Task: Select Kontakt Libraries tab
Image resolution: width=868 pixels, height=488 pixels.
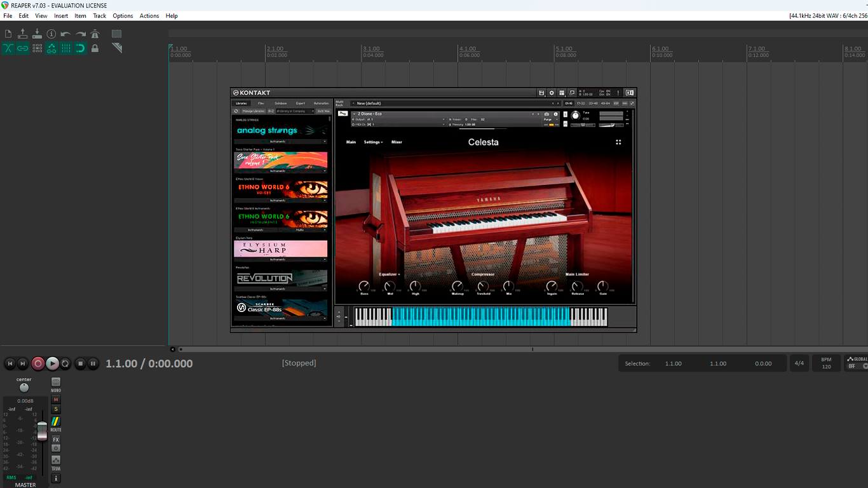Action: 241,103
